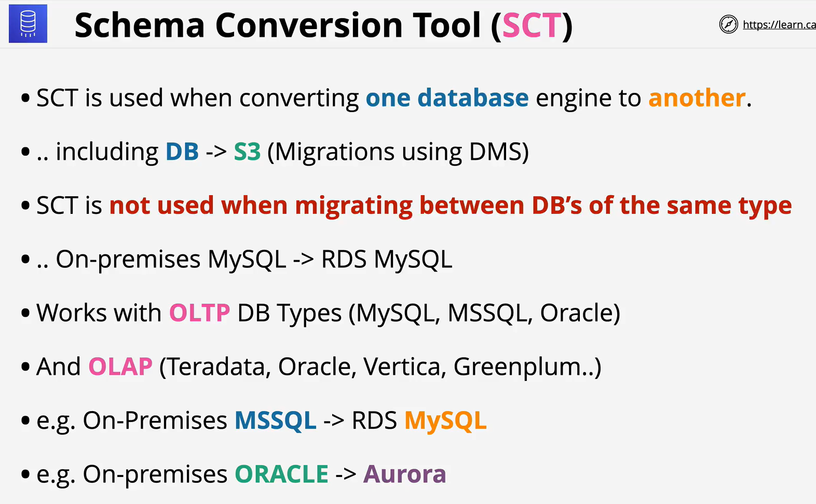The height and width of the screenshot is (504, 816).
Task: Open the https://learn.ca link
Action: [779, 24]
